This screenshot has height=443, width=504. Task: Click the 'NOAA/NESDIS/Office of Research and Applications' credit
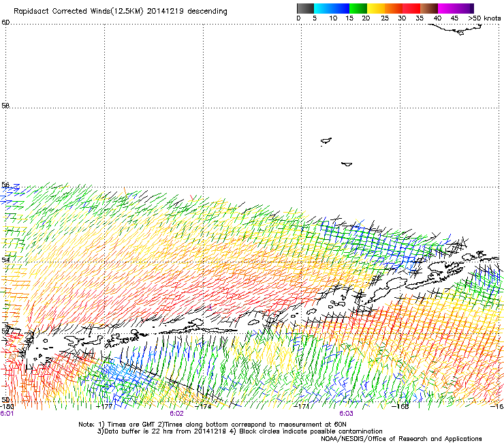(x=401, y=439)
